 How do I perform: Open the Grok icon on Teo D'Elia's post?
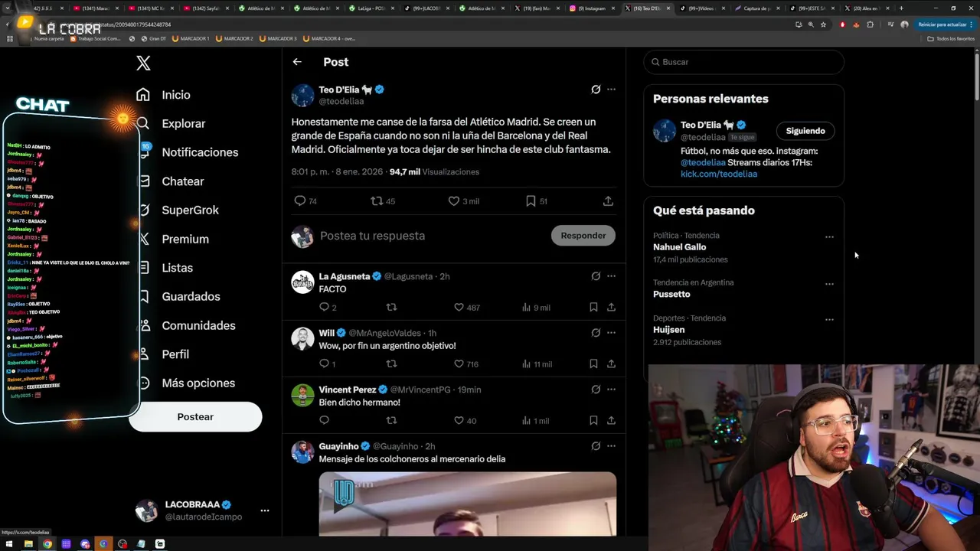596,90
